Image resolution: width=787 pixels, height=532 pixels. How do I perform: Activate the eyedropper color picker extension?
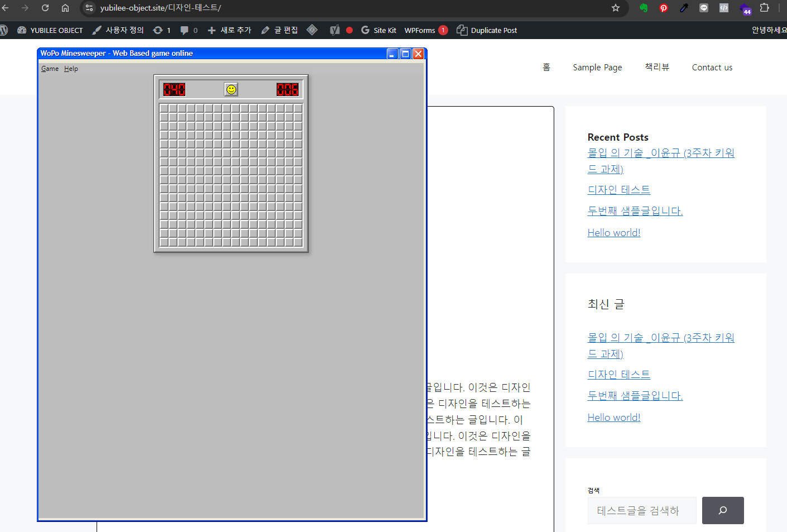pos(684,8)
